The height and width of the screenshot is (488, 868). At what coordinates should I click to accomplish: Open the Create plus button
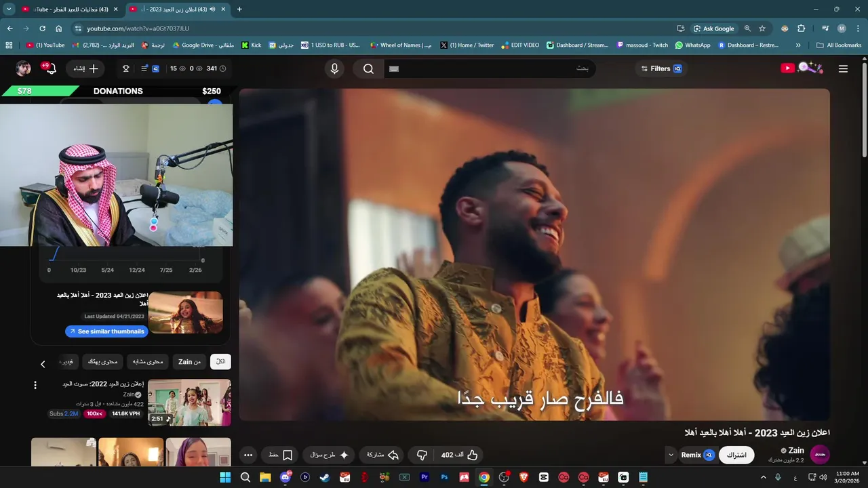(86, 68)
